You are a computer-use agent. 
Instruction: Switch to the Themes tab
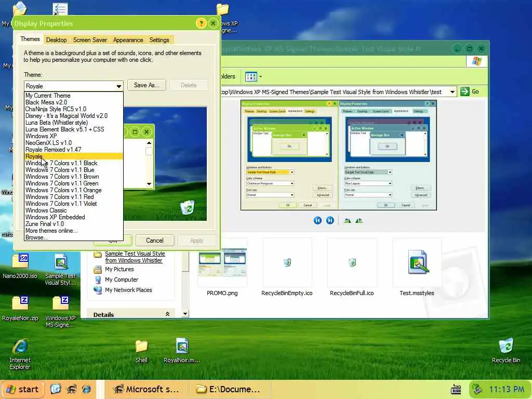pos(30,39)
